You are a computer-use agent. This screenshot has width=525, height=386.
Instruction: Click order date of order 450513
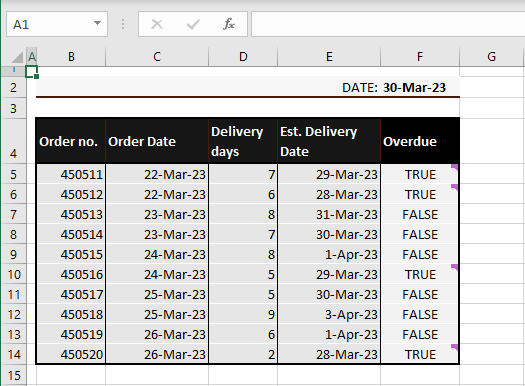(157, 214)
